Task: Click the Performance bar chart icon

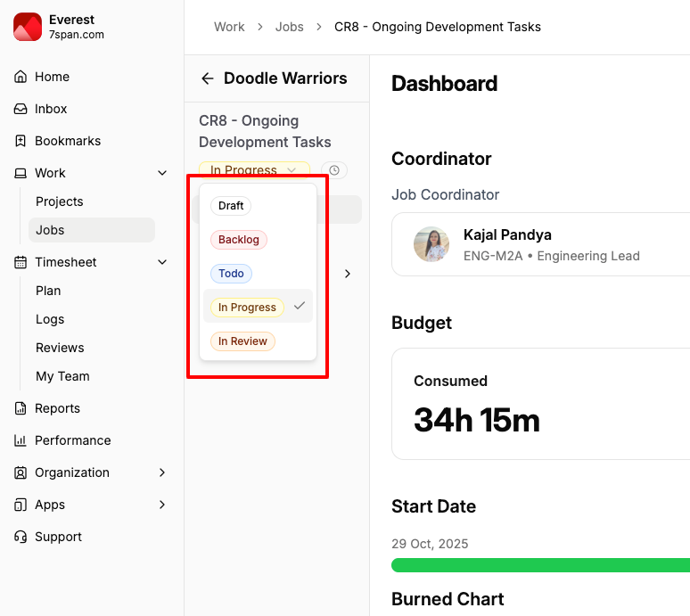Action: coord(21,440)
